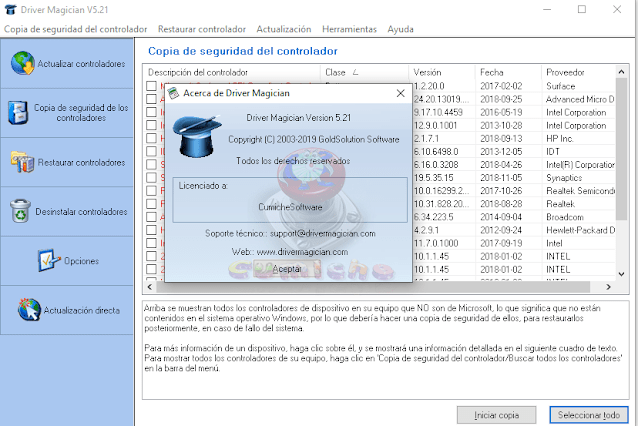The height and width of the screenshot is (426, 638).
Task: Open the Ayuda menu
Action: point(400,29)
